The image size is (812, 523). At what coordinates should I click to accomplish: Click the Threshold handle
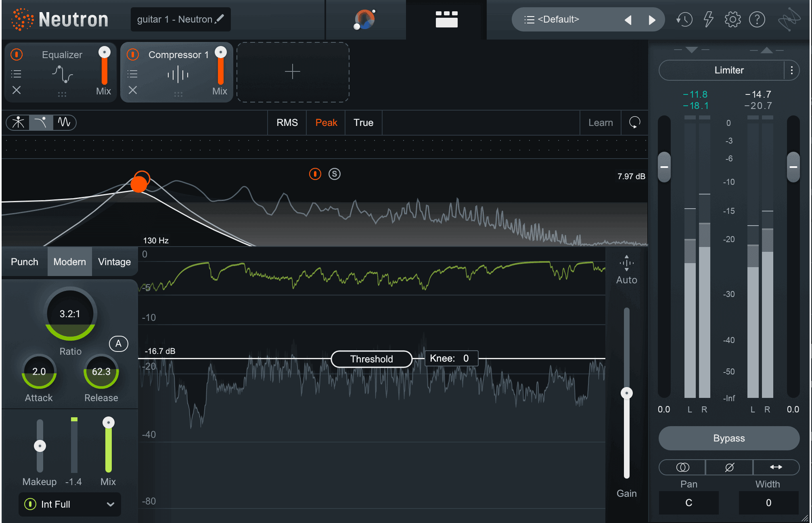point(372,359)
